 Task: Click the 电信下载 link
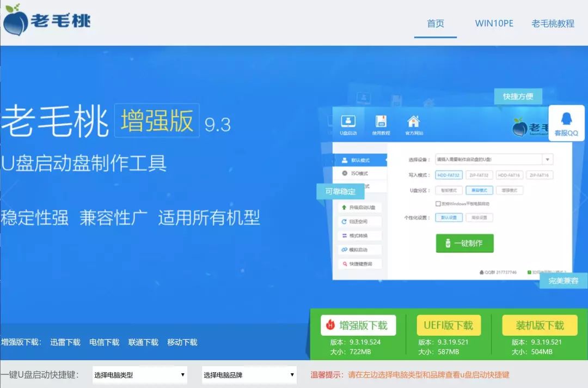click(x=104, y=342)
